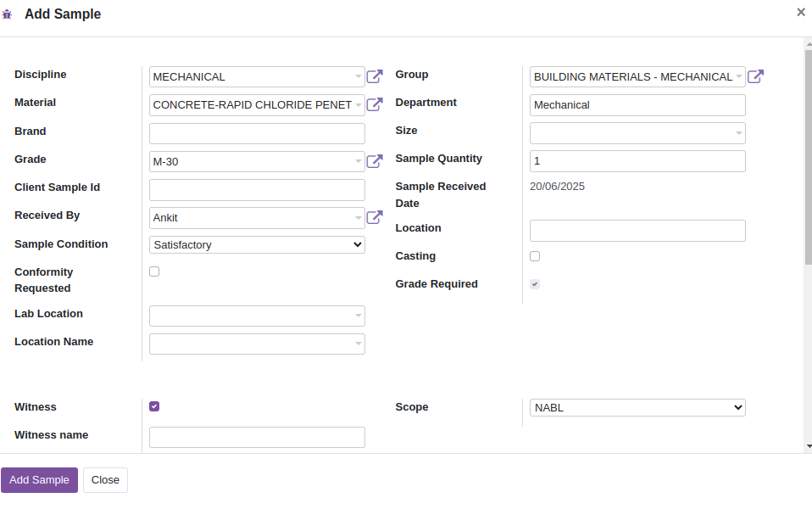Viewport: 812px width, 509px height.
Task: Enable the Conformity Requested checkbox
Action: 154,271
